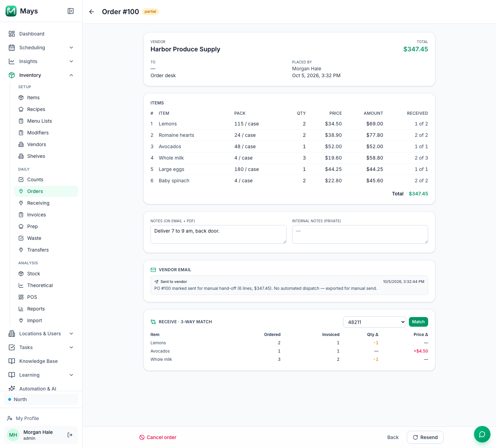Click the Recipes chef hat icon
This screenshot has width=496, height=448.
click(21, 109)
